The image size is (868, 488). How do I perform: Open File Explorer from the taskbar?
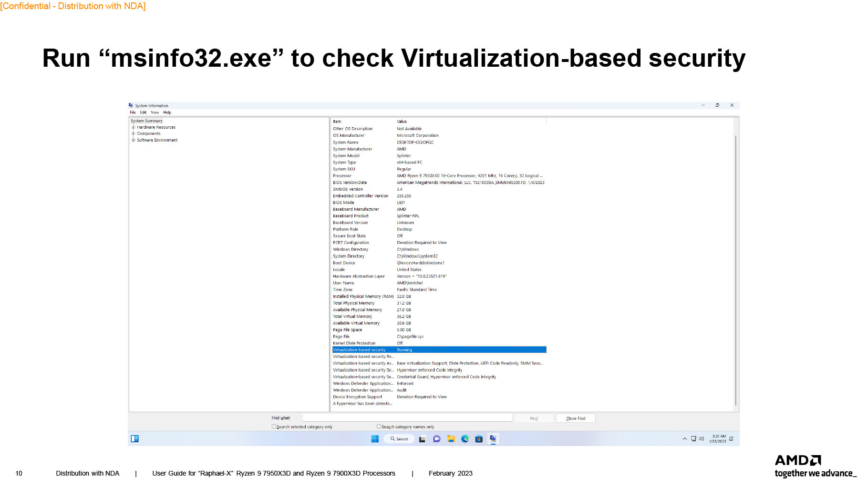coord(451,439)
